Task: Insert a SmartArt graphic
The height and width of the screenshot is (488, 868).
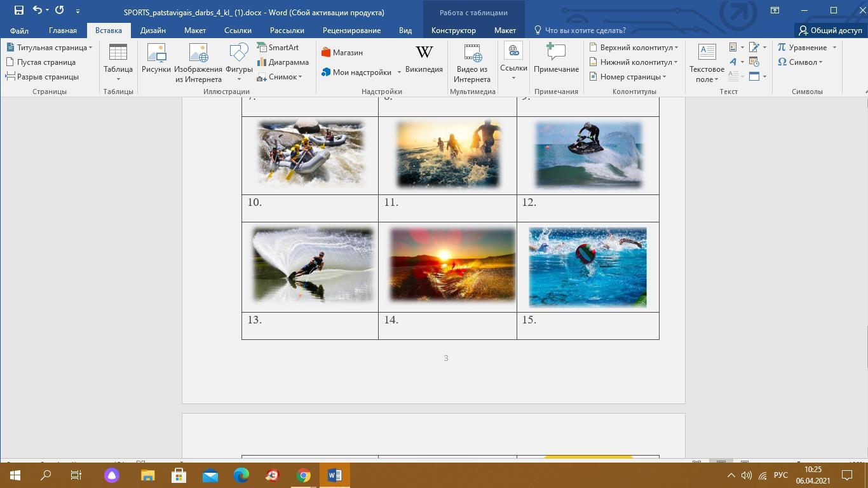Action: (278, 48)
